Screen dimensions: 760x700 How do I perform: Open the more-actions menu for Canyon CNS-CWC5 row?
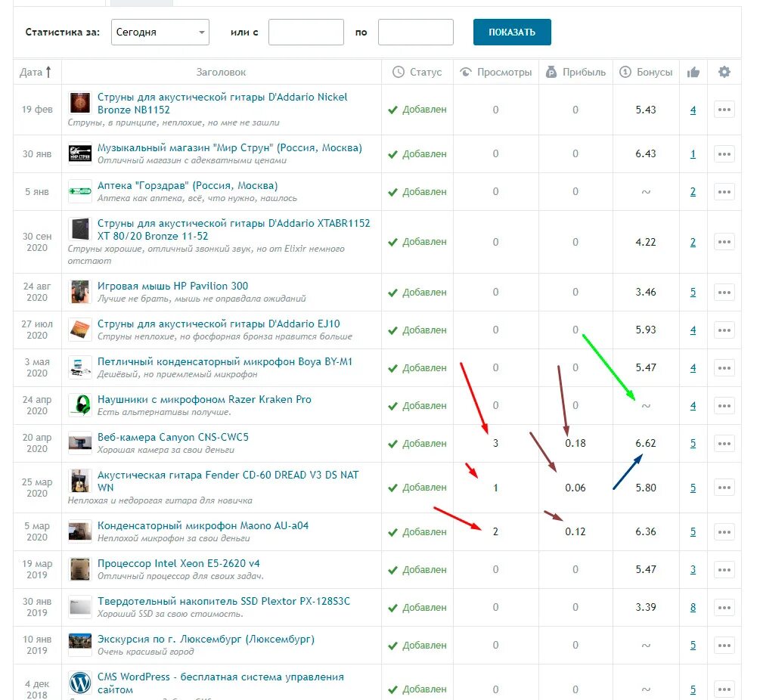tap(724, 443)
